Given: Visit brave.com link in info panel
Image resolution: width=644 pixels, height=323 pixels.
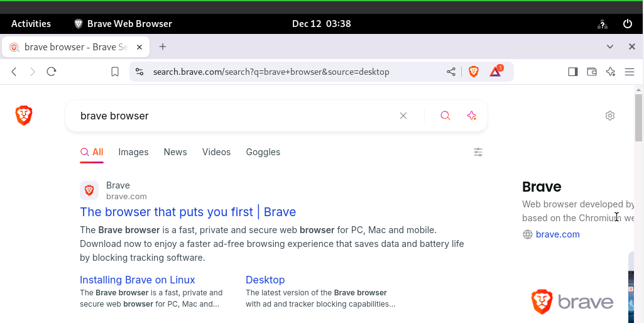Looking at the screenshot, I should click(558, 234).
